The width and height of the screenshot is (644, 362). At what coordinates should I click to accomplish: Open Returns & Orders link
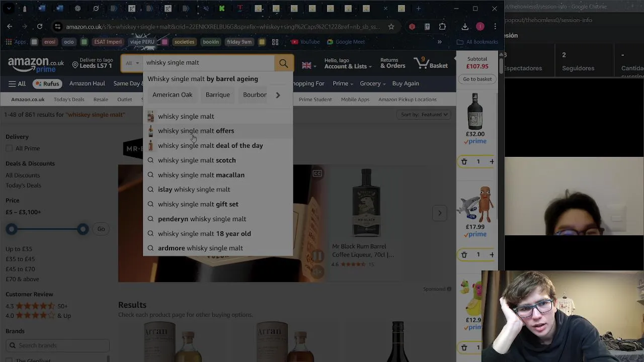click(x=392, y=63)
